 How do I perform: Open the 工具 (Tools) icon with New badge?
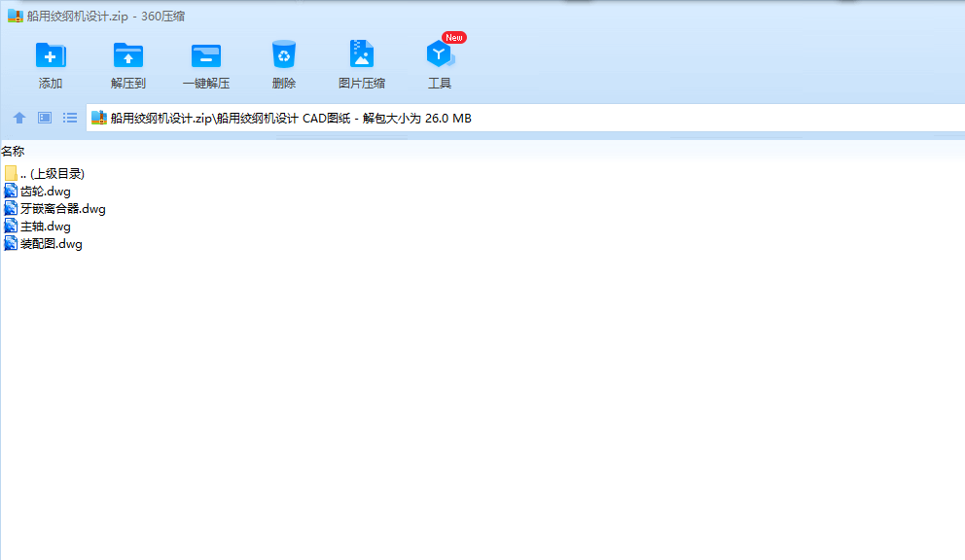(x=441, y=54)
